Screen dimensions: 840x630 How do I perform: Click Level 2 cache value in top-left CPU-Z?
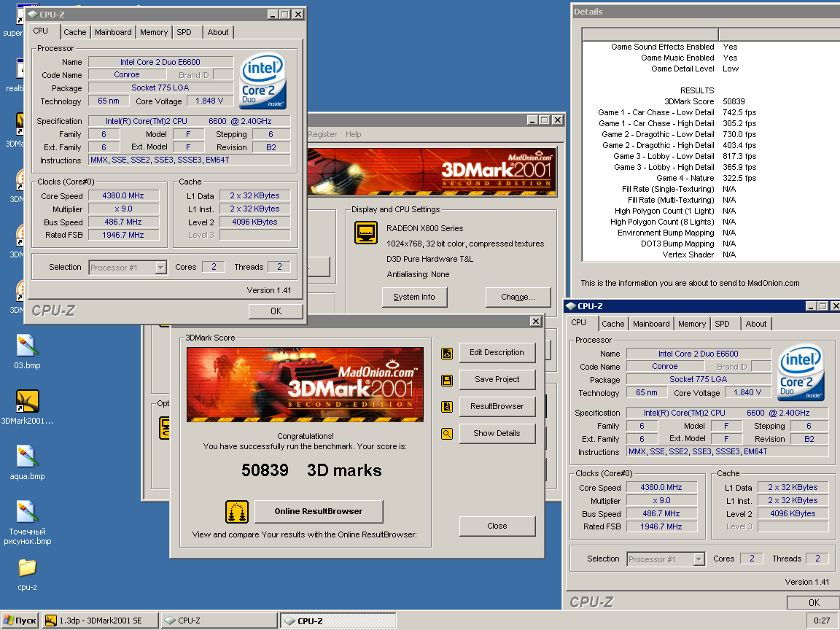click(x=255, y=222)
